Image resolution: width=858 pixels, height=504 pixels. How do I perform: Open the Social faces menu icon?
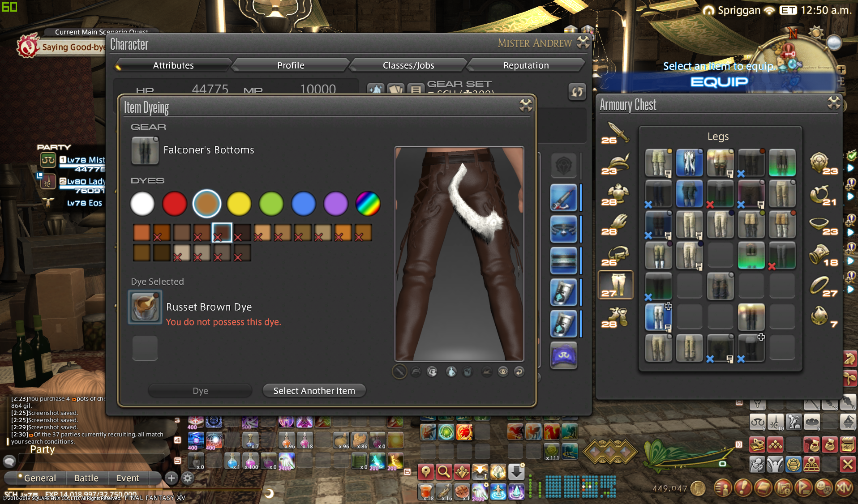click(x=824, y=488)
